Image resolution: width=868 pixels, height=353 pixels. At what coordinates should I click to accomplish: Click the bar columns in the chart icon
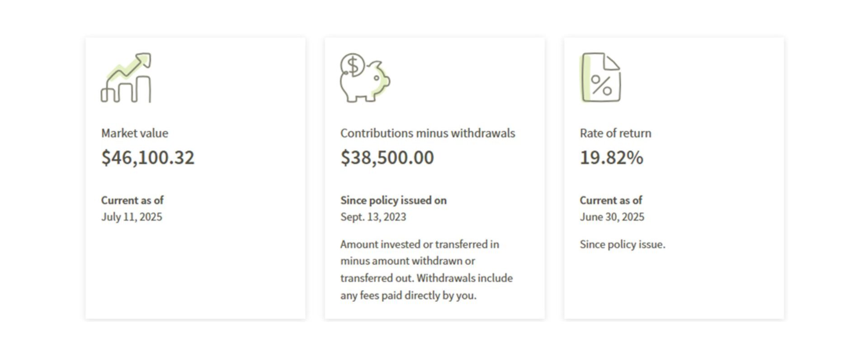(x=126, y=89)
